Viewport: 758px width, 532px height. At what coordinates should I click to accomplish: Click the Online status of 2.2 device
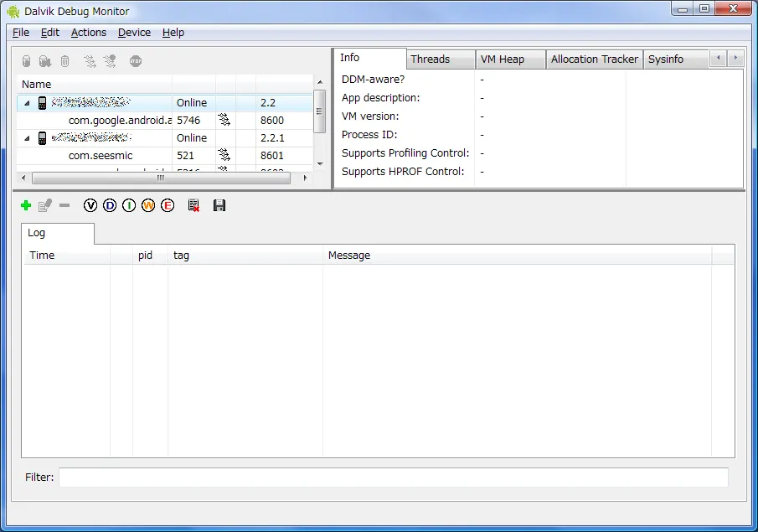192,103
